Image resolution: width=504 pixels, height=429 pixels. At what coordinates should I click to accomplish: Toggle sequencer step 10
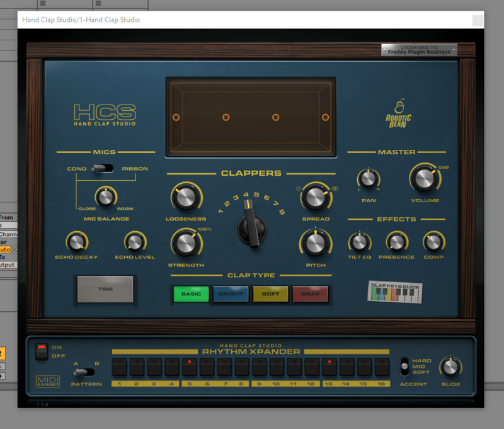pos(277,367)
